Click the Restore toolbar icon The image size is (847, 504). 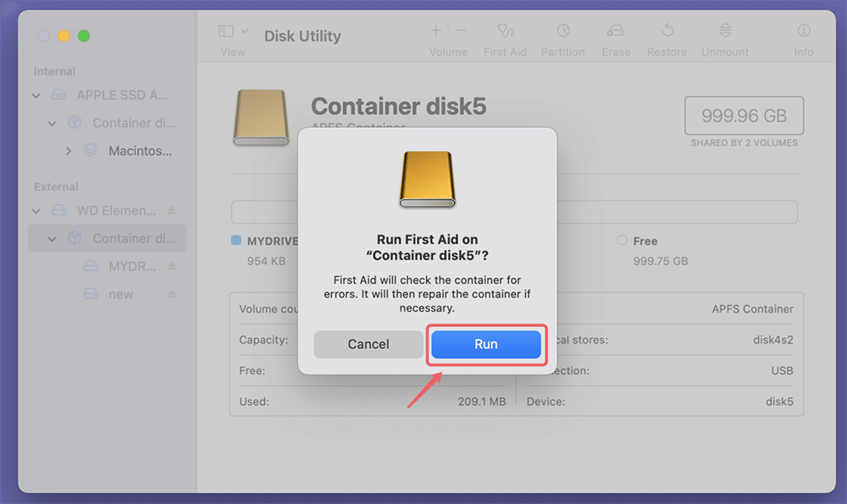click(667, 31)
